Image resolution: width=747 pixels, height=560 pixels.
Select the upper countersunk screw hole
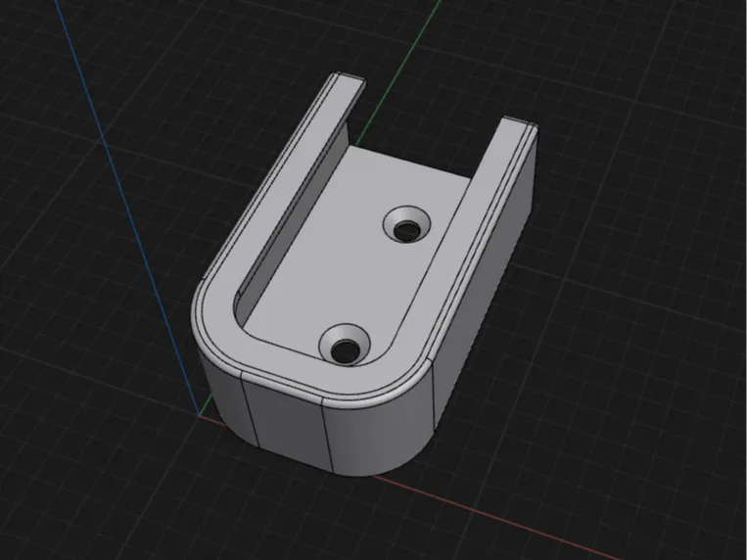point(407,226)
